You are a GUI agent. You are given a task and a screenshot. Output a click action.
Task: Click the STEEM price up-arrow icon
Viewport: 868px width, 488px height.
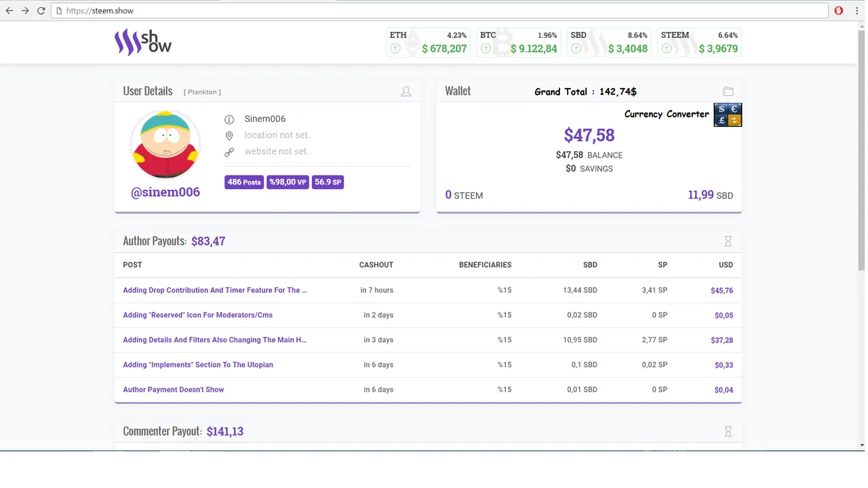click(x=667, y=49)
